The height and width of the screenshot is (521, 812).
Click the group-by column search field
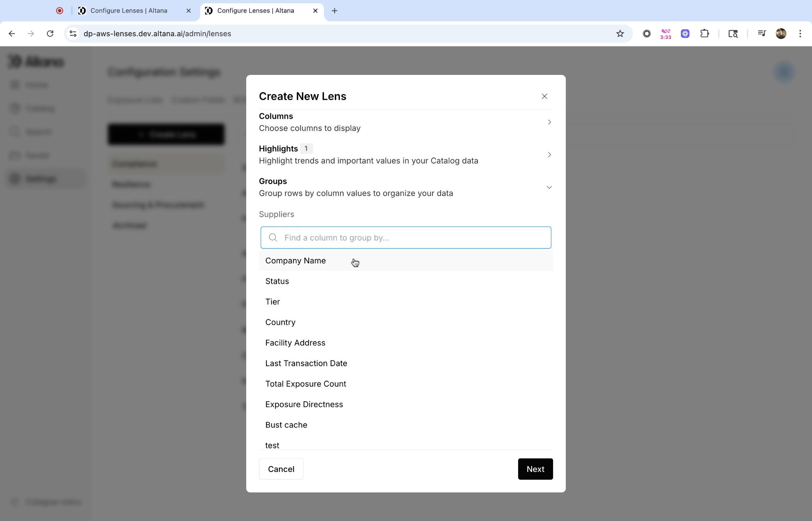tap(406, 238)
